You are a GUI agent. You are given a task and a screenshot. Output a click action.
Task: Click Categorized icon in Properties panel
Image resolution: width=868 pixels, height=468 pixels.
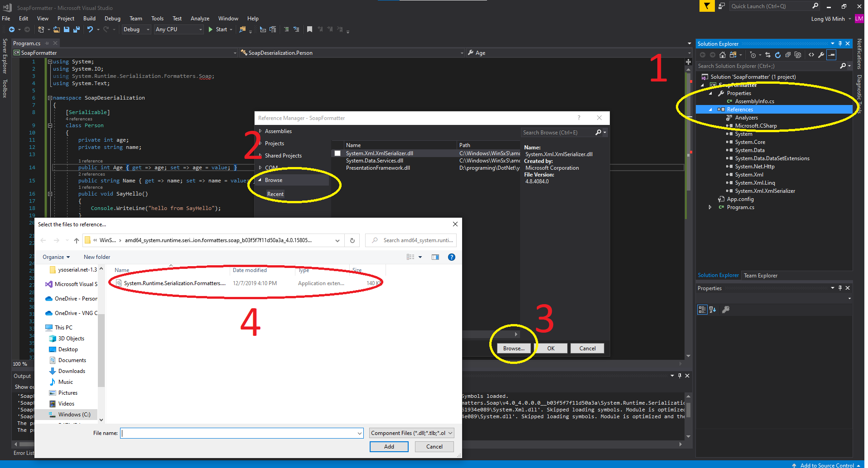pyautogui.click(x=702, y=310)
